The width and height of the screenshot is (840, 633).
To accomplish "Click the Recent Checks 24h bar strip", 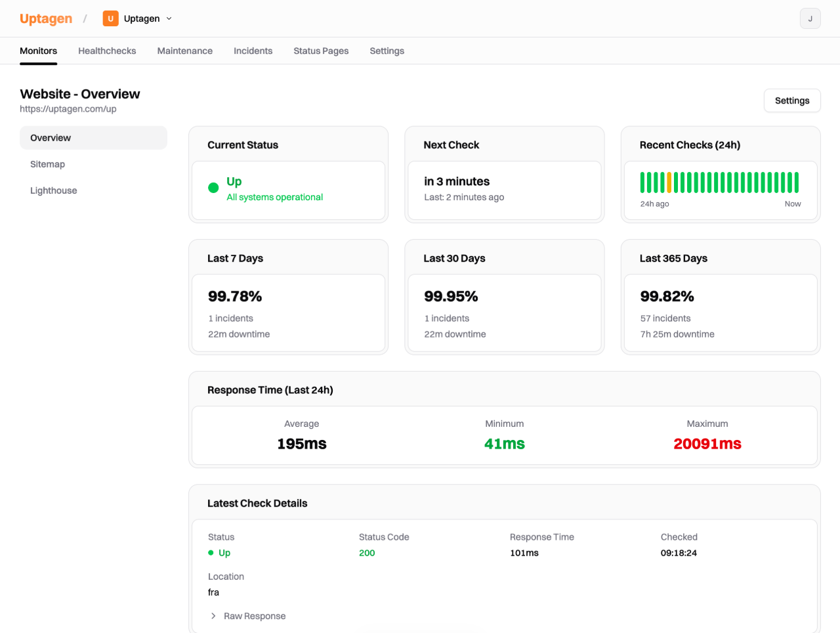I will click(x=719, y=182).
